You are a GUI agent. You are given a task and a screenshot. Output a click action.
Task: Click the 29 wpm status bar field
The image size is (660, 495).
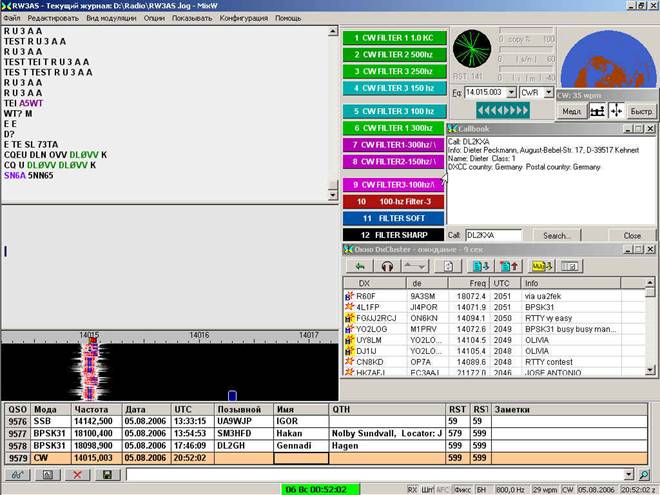click(545, 490)
